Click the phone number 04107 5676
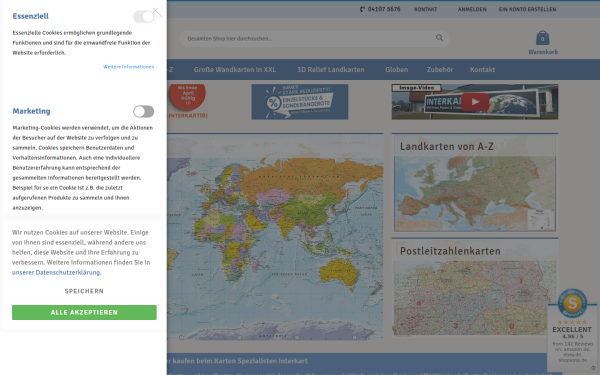The width and height of the screenshot is (600, 375). 380,9
